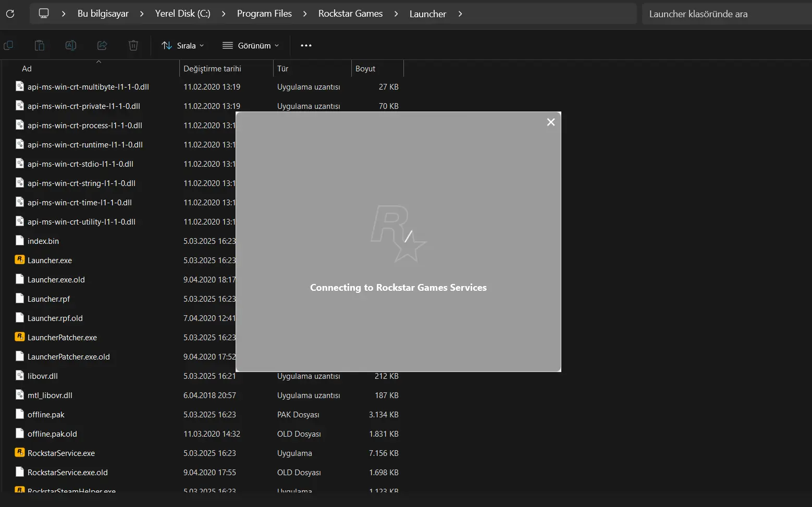Click the api-ms-win-crt-runtime dll file icon
The height and width of the screenshot is (507, 812).
20,144
